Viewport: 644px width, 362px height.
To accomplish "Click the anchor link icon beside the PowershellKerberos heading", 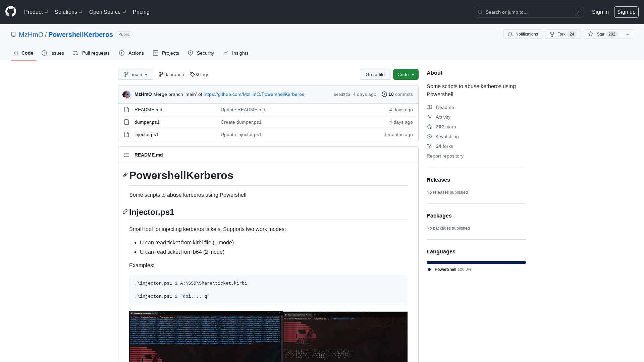I will pos(125,175).
